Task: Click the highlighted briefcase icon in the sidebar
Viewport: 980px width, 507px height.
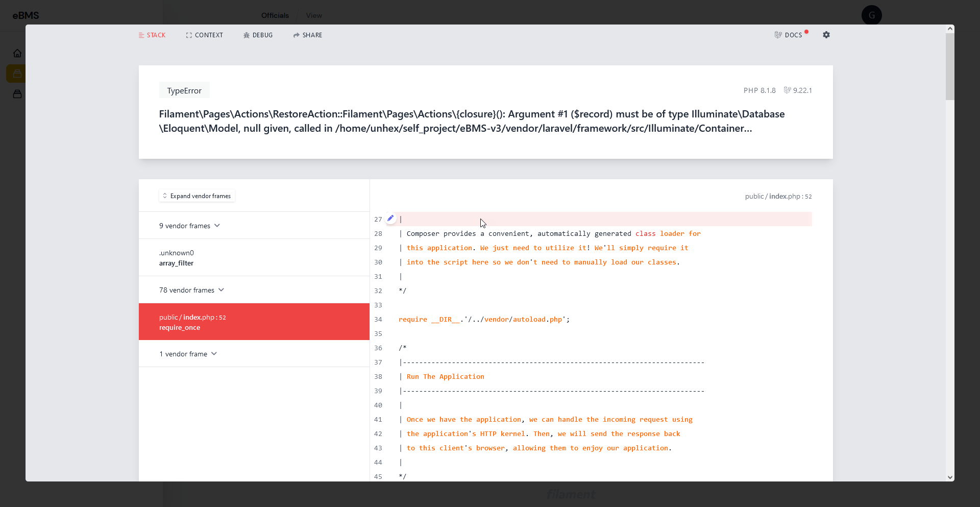Action: coord(17,73)
